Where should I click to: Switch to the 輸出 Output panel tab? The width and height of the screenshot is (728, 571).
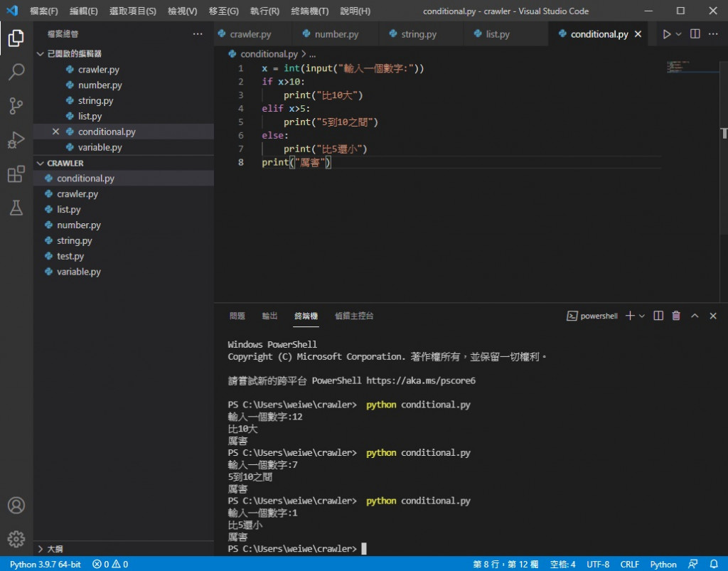tap(269, 316)
